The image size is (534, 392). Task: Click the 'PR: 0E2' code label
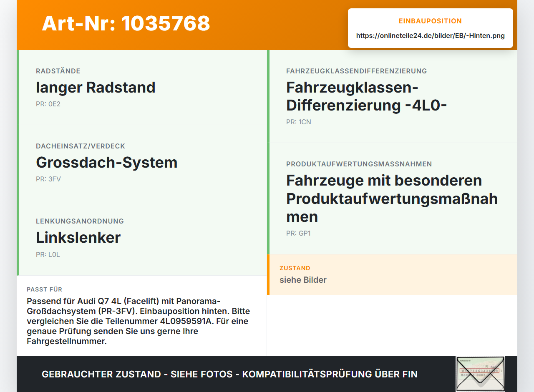[48, 104]
